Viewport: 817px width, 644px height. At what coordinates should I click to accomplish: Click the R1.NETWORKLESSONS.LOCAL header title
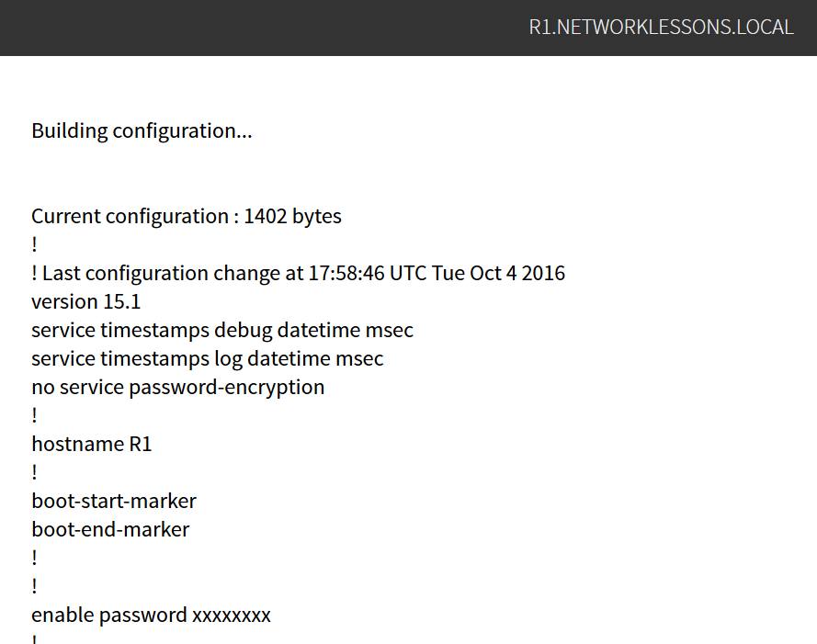[661, 27]
